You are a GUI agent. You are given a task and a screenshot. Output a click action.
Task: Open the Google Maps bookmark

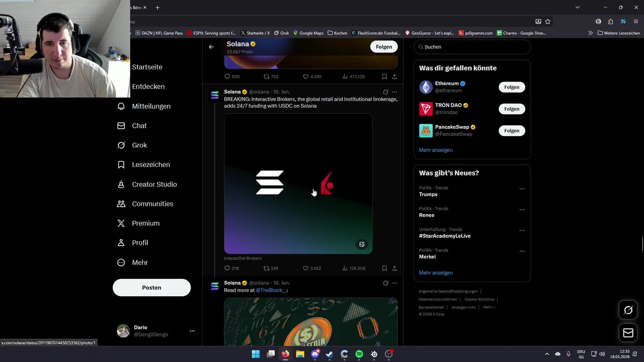point(308,33)
